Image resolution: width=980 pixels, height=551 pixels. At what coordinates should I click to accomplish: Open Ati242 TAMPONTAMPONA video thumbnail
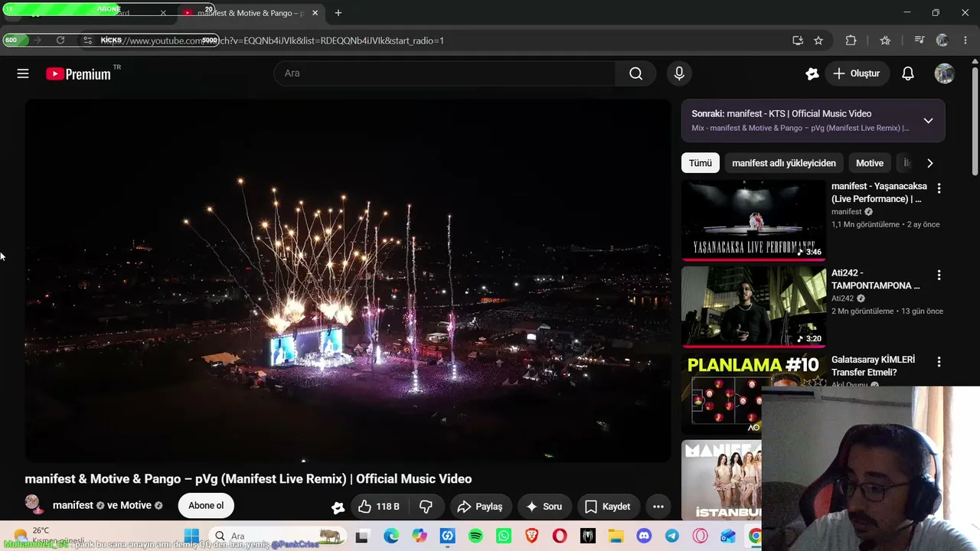tap(753, 307)
